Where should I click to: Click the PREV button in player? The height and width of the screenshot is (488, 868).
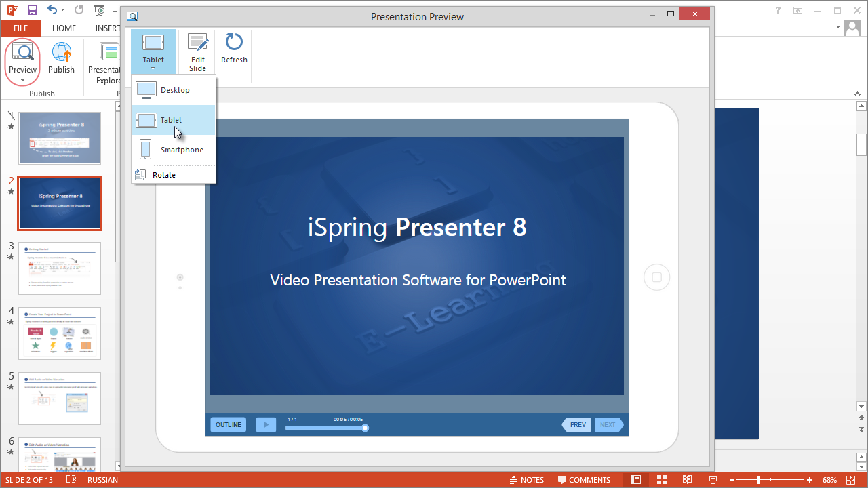[576, 425]
